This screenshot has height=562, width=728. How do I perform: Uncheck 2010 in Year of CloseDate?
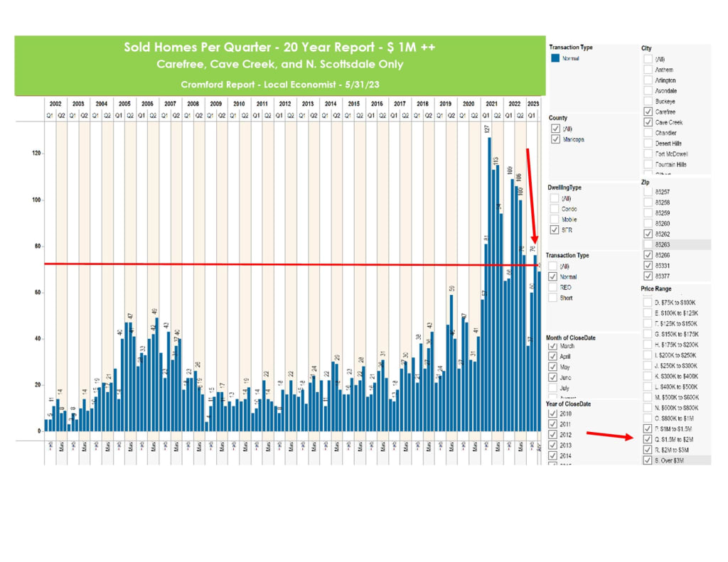(552, 414)
